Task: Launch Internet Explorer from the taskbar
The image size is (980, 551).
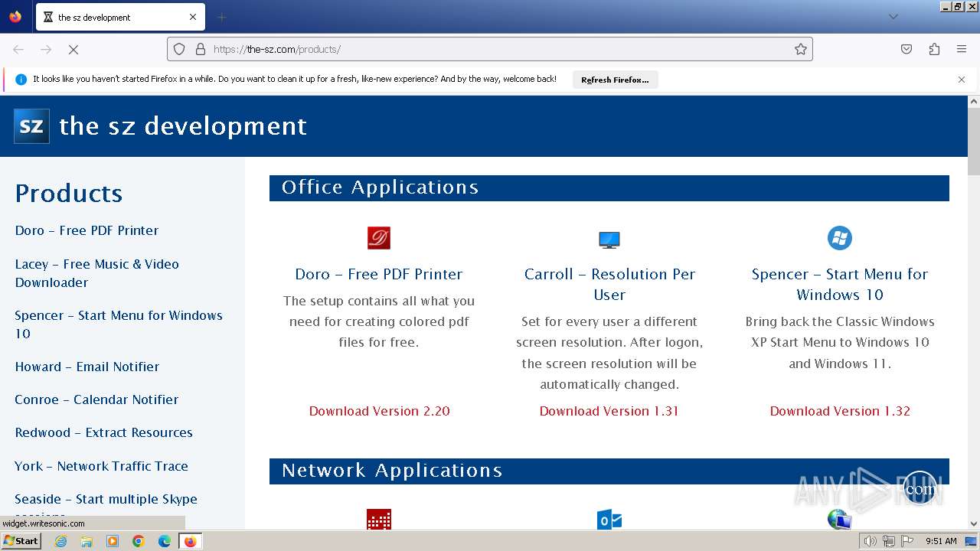Action: pos(61,541)
